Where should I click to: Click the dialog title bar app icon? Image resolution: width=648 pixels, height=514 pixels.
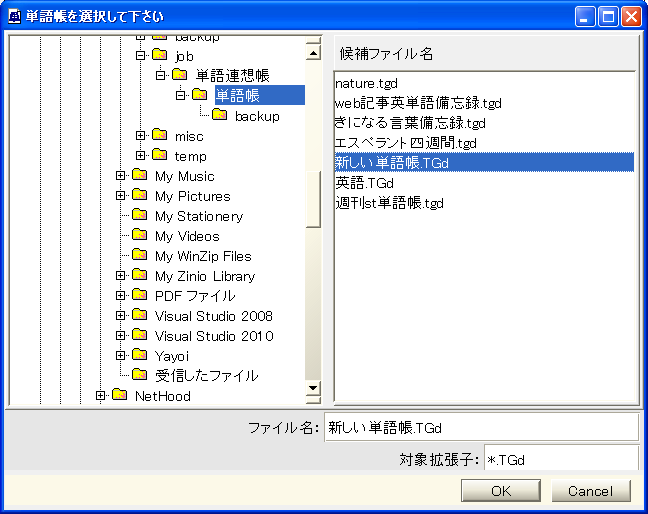(x=14, y=17)
